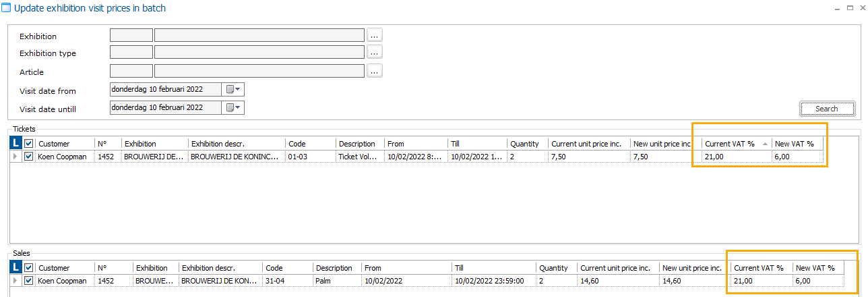868x297 pixels.
Task: Click the Tickets row indicator arrow
Action: point(15,157)
